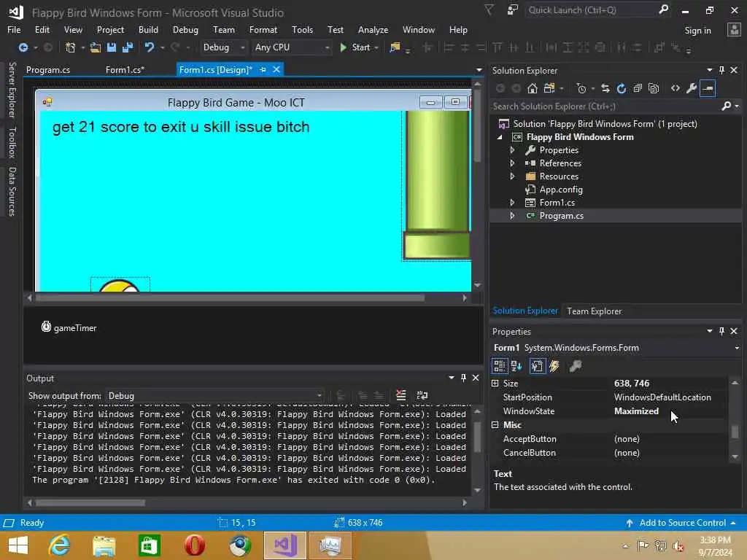The height and width of the screenshot is (560, 747).
Task: Toggle the Properties page button in Properties panel
Action: (x=538, y=366)
